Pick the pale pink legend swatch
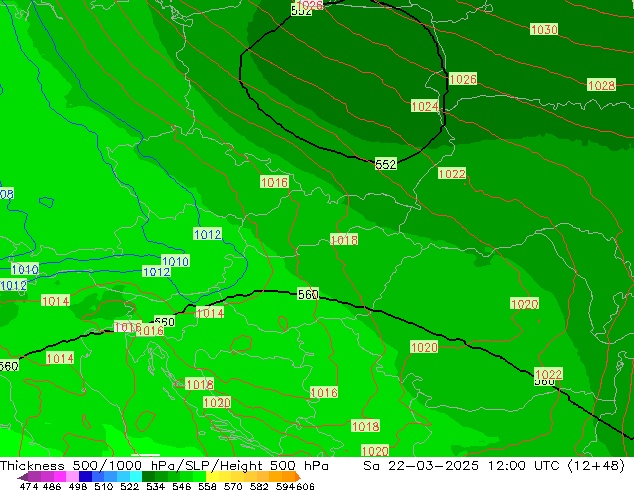 pos(72,477)
